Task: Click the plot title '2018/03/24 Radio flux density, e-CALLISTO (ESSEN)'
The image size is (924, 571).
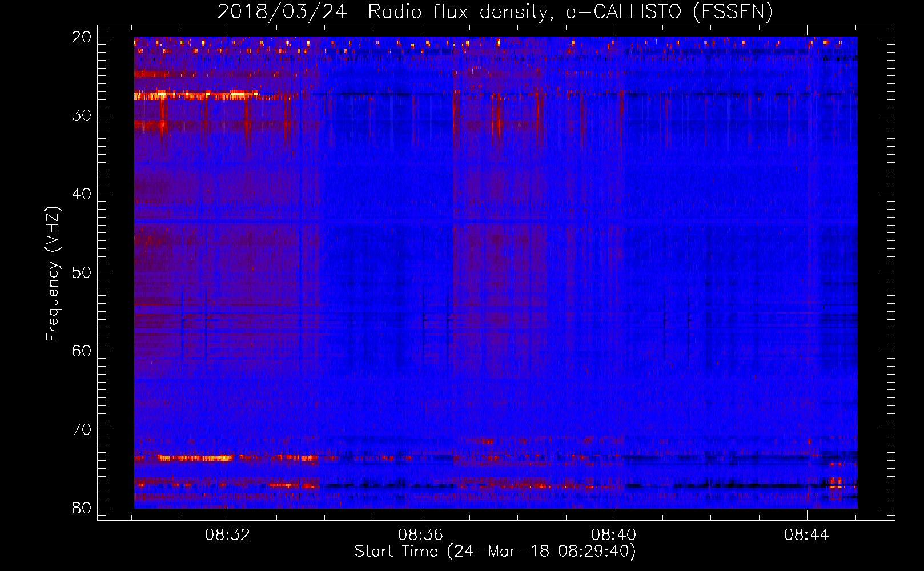Action: coord(495,11)
